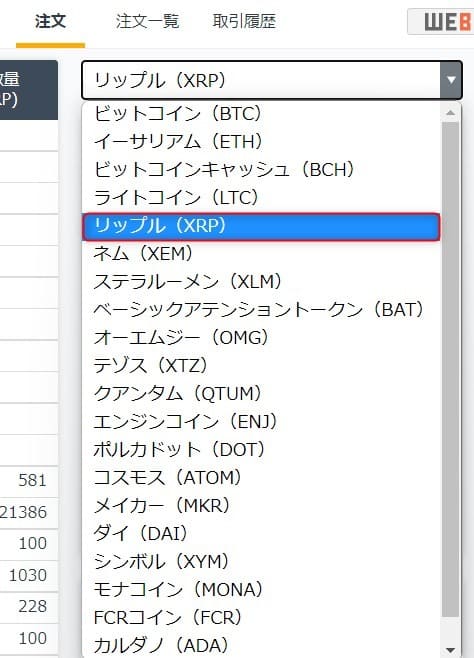Collapse the currency dropdown arrow
Screen dimensions: 474x658
[451, 80]
